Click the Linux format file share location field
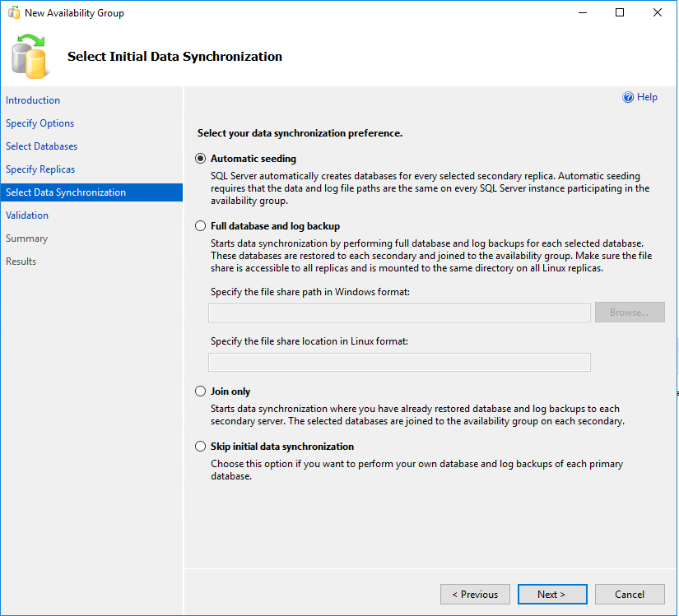 click(399, 362)
